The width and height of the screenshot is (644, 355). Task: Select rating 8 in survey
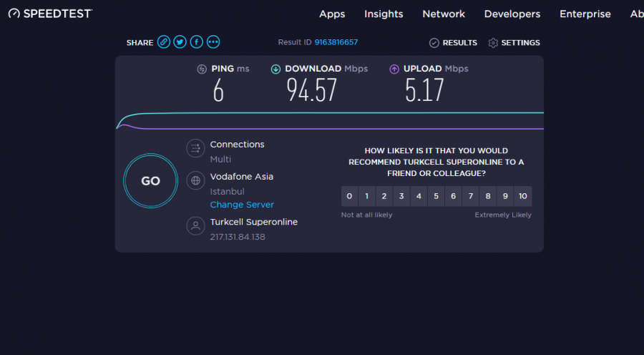pyautogui.click(x=488, y=196)
